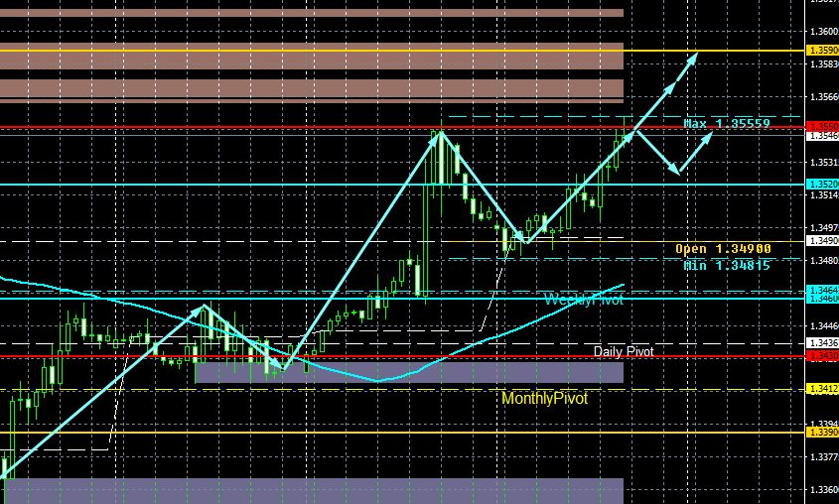The image size is (839, 504).
Task: Click the red 1.3550 price tag
Action: click(822, 127)
